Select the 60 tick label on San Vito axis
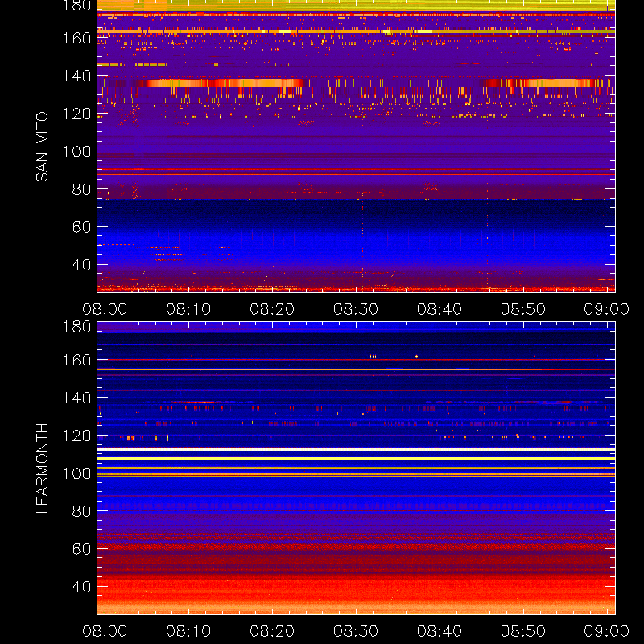Image resolution: width=644 pixels, height=644 pixels. tap(82, 227)
